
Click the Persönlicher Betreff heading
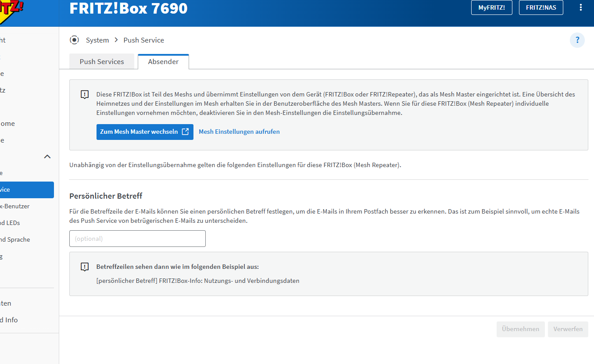tap(106, 196)
